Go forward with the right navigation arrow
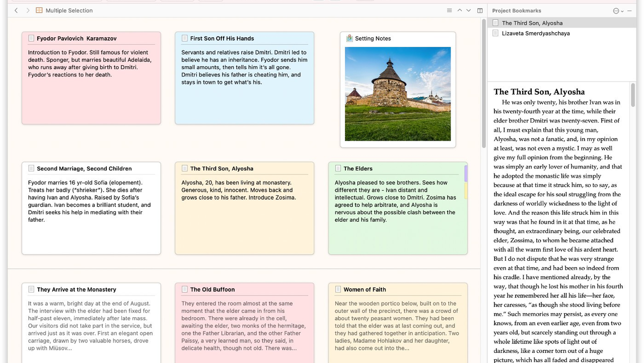644x363 pixels. pos(28,11)
